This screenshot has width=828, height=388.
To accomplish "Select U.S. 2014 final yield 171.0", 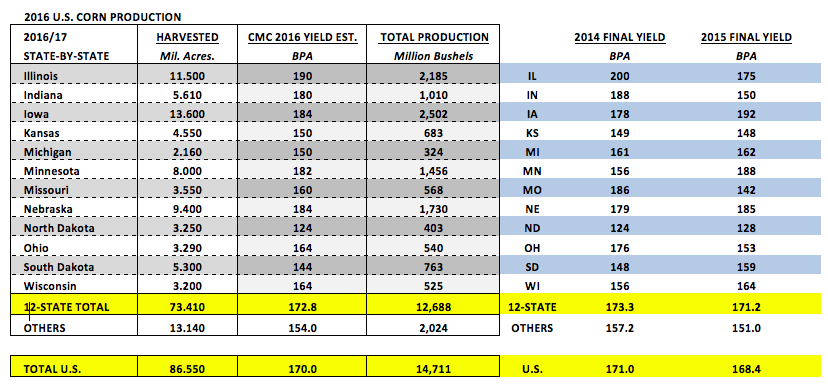I will pyautogui.click(x=620, y=369).
